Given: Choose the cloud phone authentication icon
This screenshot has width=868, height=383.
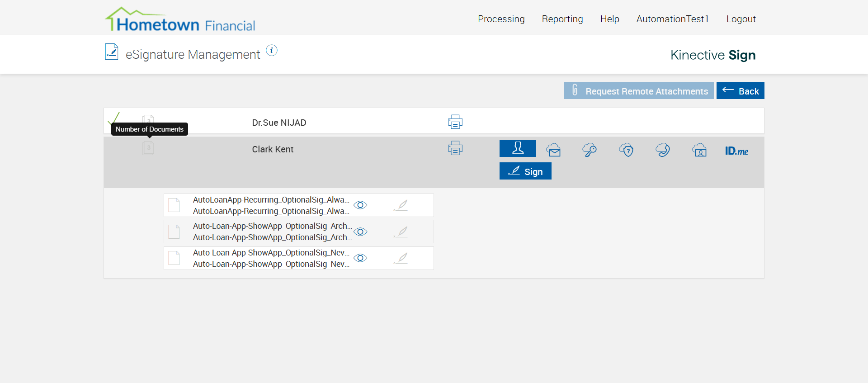Looking at the screenshot, I should [663, 150].
